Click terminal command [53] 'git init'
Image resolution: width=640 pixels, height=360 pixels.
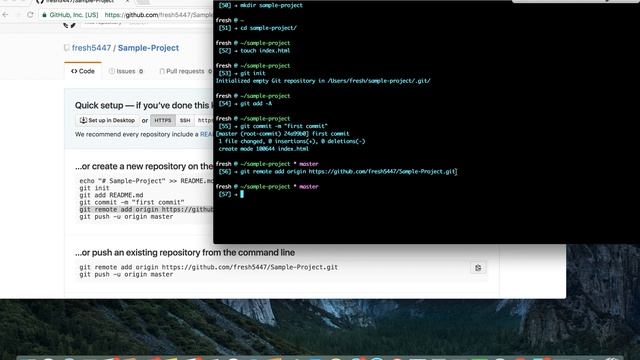click(253, 73)
